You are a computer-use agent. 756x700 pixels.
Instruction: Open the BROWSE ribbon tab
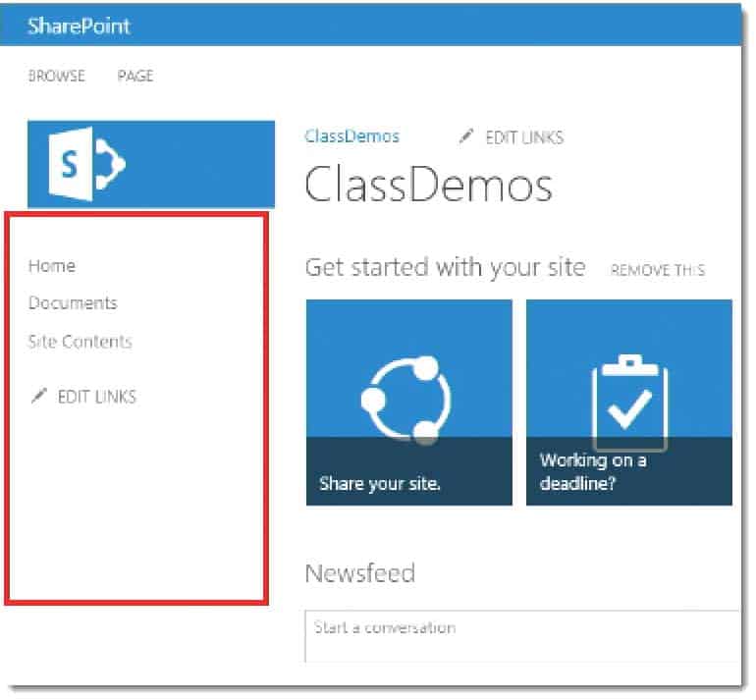pyautogui.click(x=56, y=76)
